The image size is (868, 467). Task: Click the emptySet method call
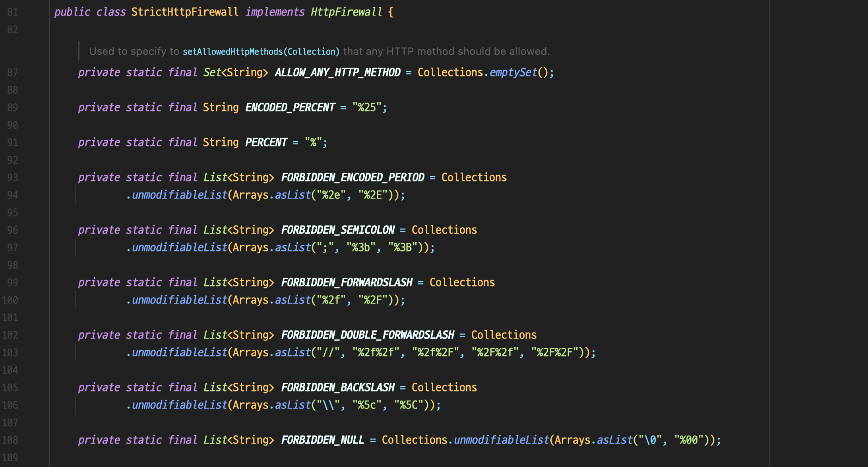click(x=513, y=72)
